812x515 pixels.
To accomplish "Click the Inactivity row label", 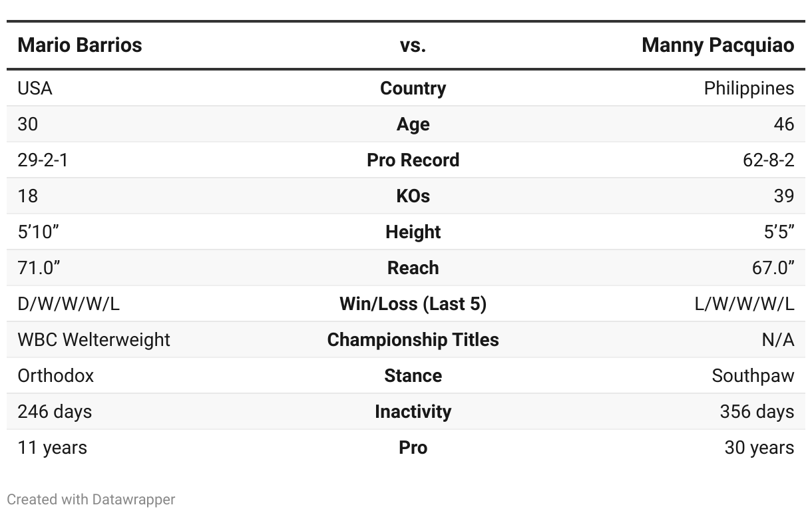I will coord(413,412).
